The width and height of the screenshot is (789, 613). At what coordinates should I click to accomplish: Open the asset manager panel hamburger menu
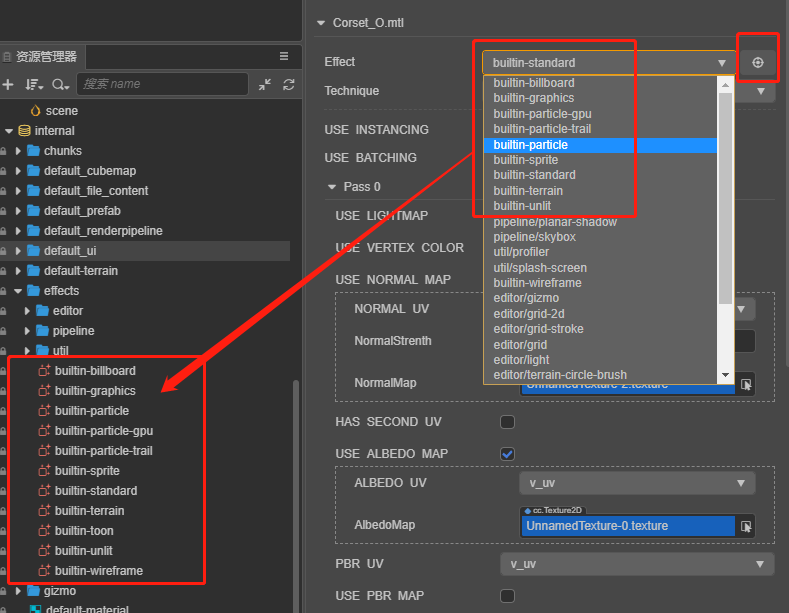click(284, 56)
